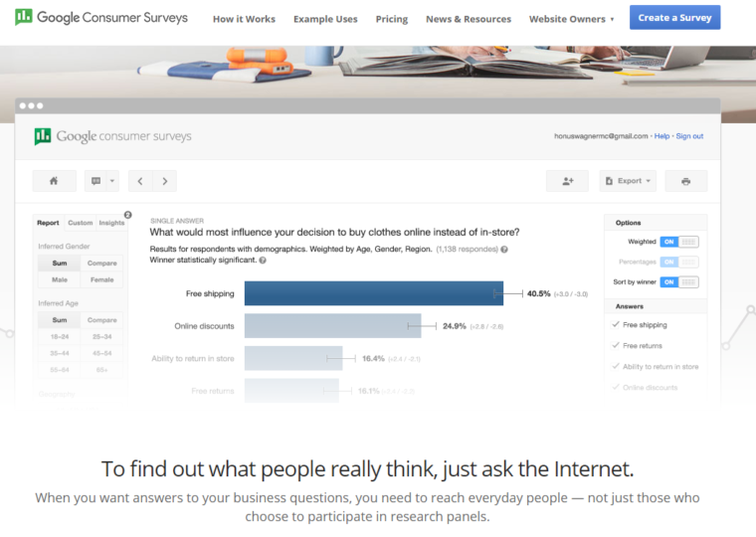Toggle the Percentages switch
Image resolution: width=756 pixels, height=537 pixels.
(x=678, y=262)
